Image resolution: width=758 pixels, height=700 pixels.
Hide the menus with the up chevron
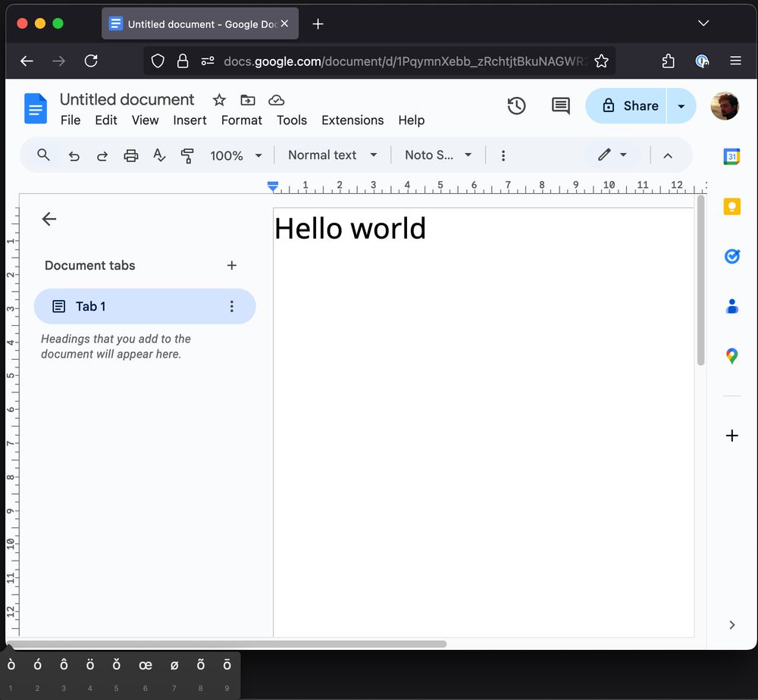(668, 155)
